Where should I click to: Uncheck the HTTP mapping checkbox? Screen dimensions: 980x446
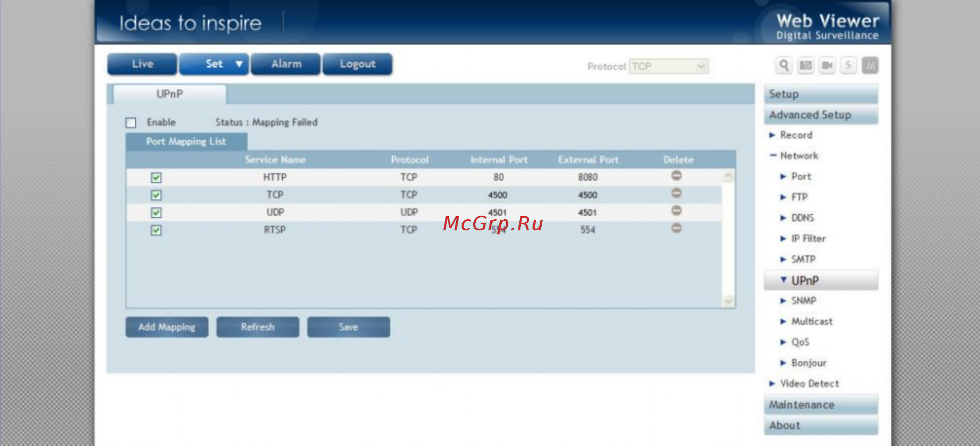(x=156, y=178)
